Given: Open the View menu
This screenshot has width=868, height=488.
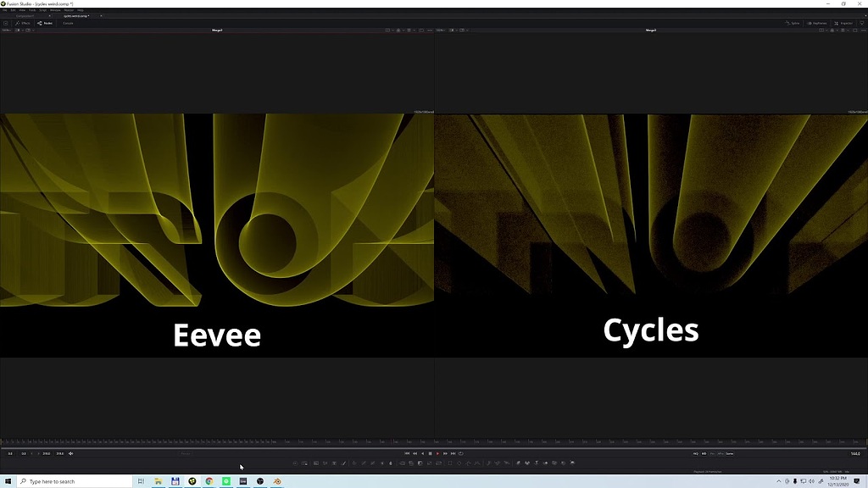Looking at the screenshot, I should (22, 10).
